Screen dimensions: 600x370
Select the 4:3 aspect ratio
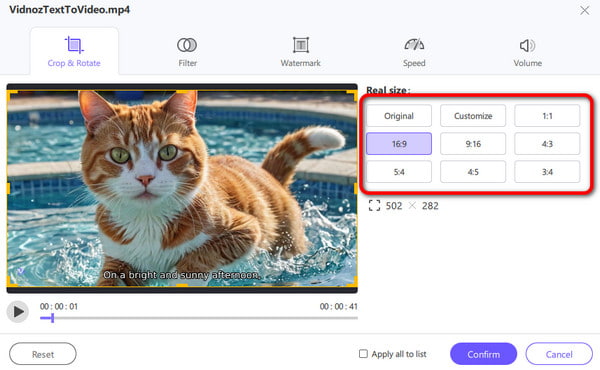point(547,144)
